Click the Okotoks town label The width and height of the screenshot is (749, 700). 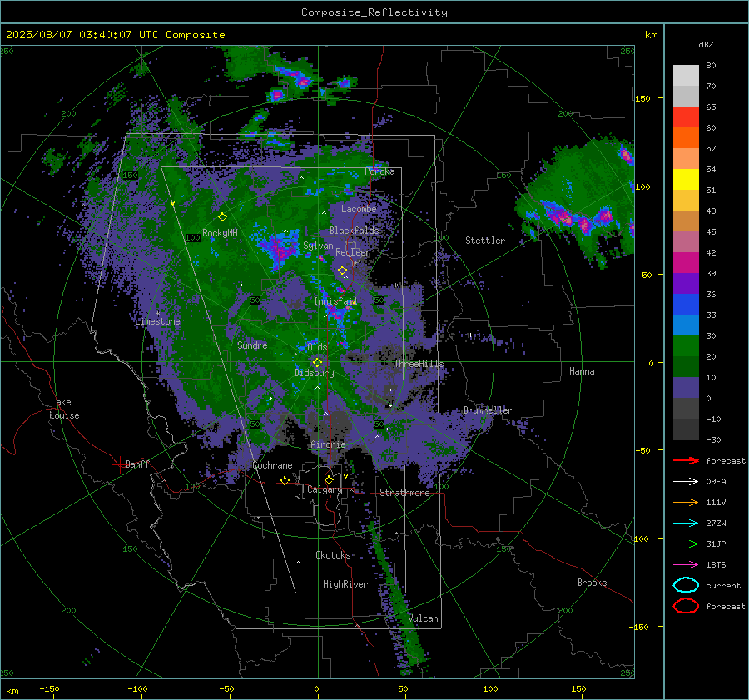tap(333, 555)
